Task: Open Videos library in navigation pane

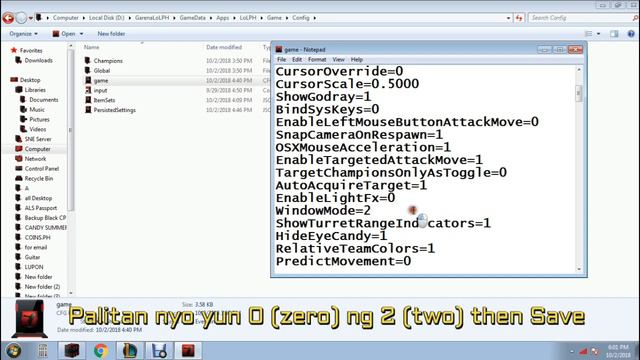Action: pyautogui.click(x=38, y=129)
